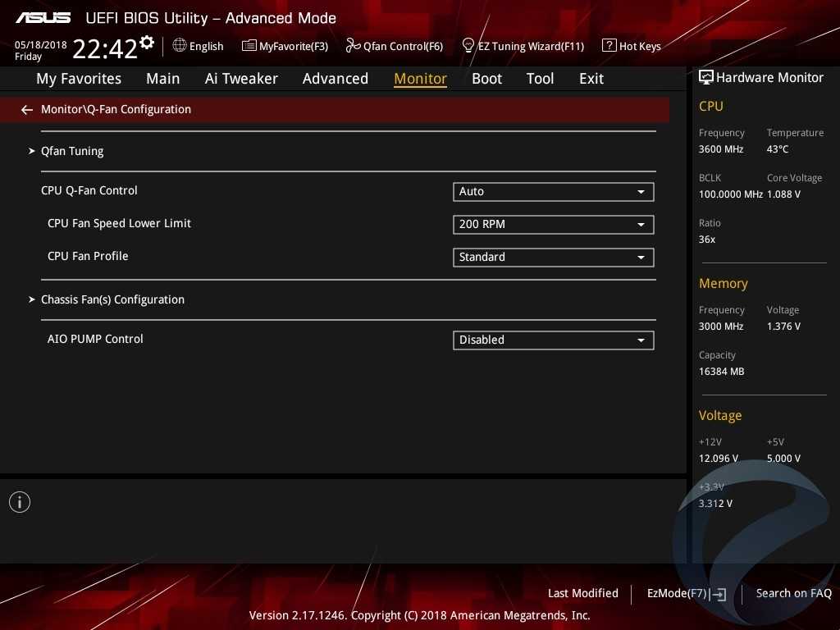Open CPU Q-Fan Control dropdown

pyautogui.click(x=553, y=192)
